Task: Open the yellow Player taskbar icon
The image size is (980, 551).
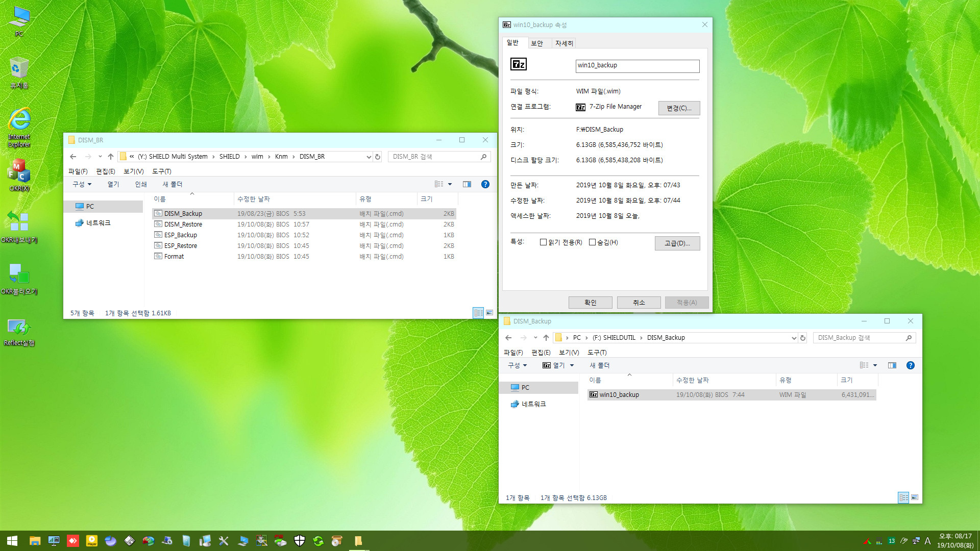Action: 92,541
